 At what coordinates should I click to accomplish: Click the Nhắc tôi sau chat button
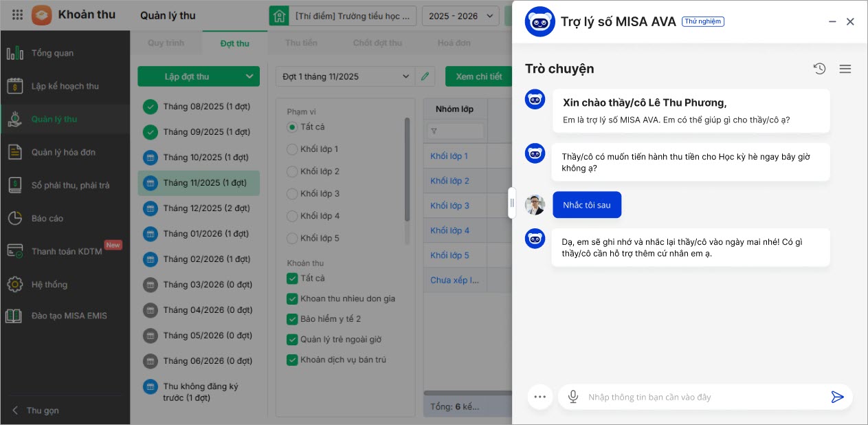[x=587, y=205]
